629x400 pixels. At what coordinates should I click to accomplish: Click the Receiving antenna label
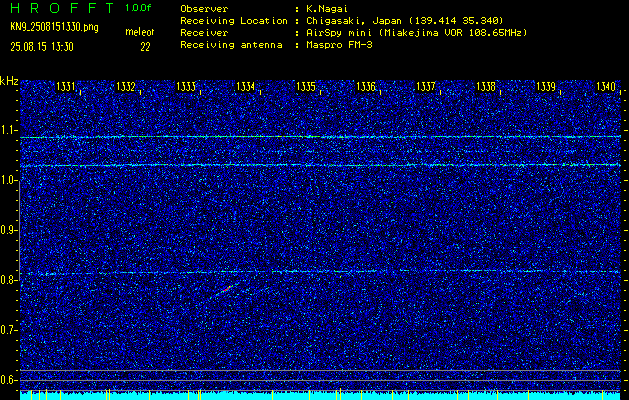(x=231, y=45)
